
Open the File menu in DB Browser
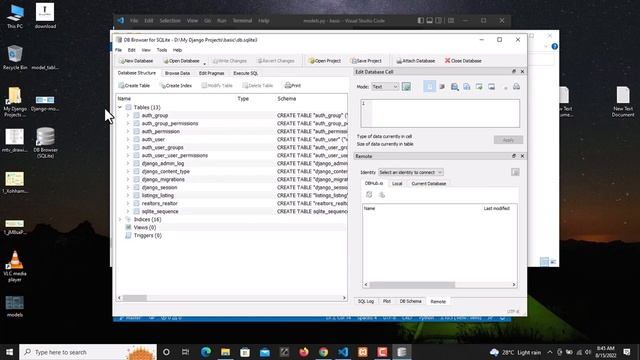click(118, 50)
